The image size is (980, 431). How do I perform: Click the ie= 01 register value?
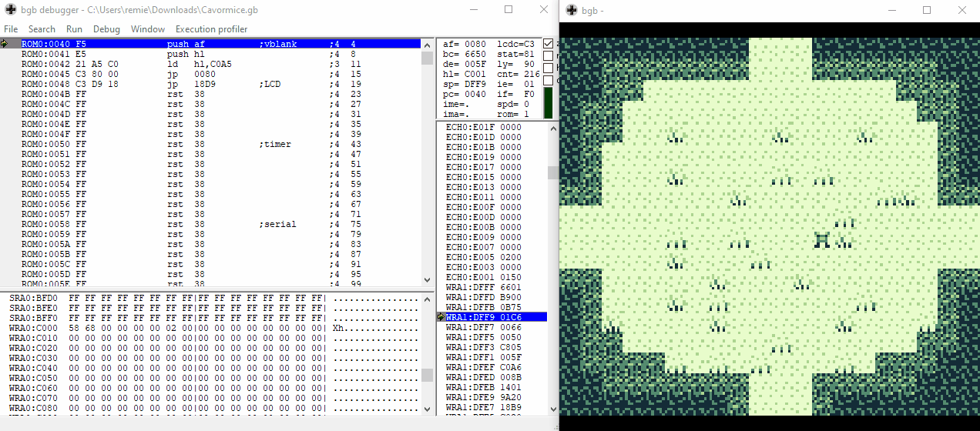click(516, 84)
